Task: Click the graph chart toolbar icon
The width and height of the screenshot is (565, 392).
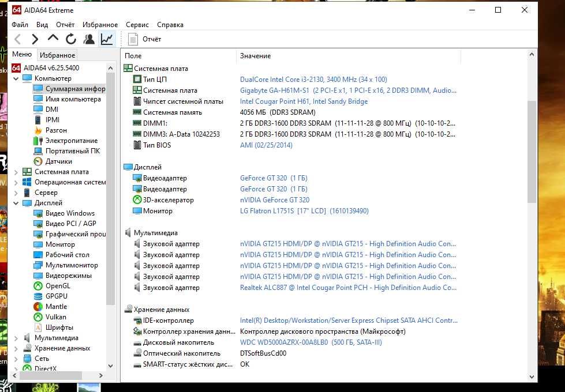Action: (107, 39)
